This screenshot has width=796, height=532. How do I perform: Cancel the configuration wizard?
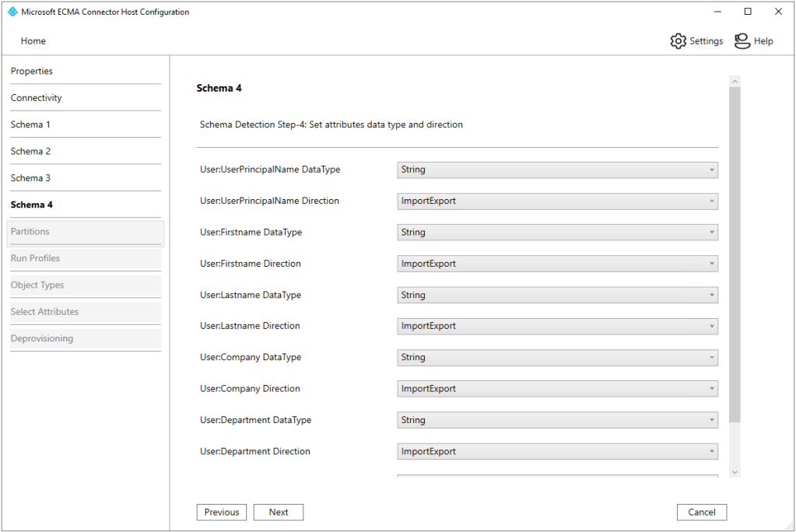702,513
